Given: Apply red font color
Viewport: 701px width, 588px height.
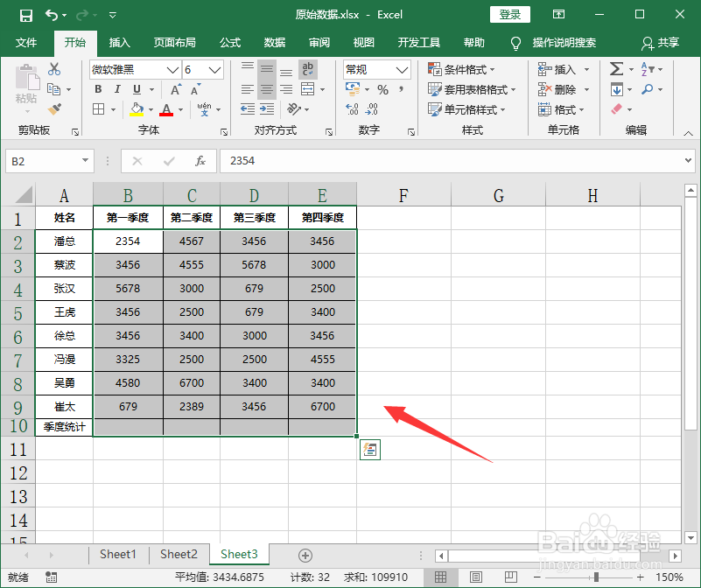Looking at the screenshot, I should 166,109.
